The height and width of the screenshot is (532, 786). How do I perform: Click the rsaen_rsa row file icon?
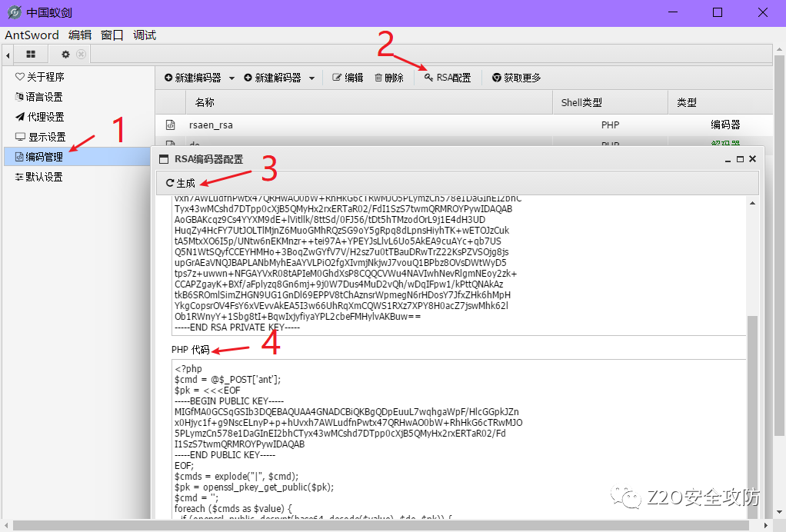[171, 125]
